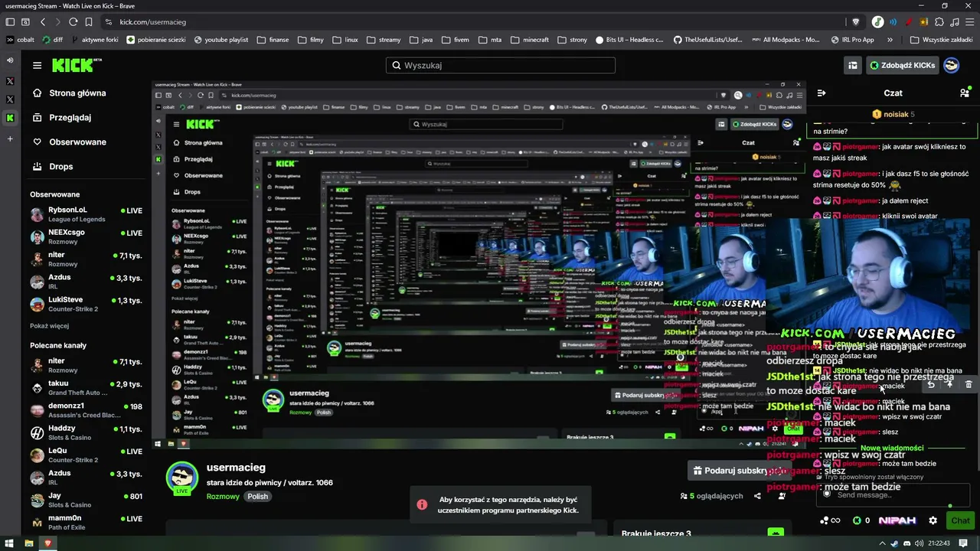
Task: Open the Extensions puzzle piece menu
Action: point(939,21)
